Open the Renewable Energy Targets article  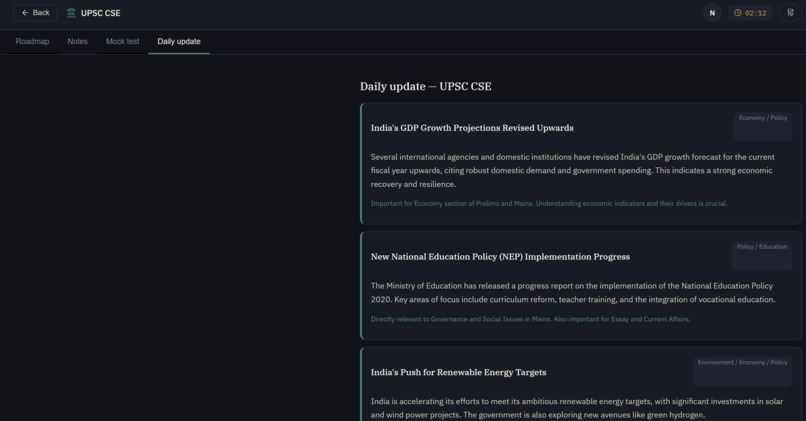tap(459, 372)
